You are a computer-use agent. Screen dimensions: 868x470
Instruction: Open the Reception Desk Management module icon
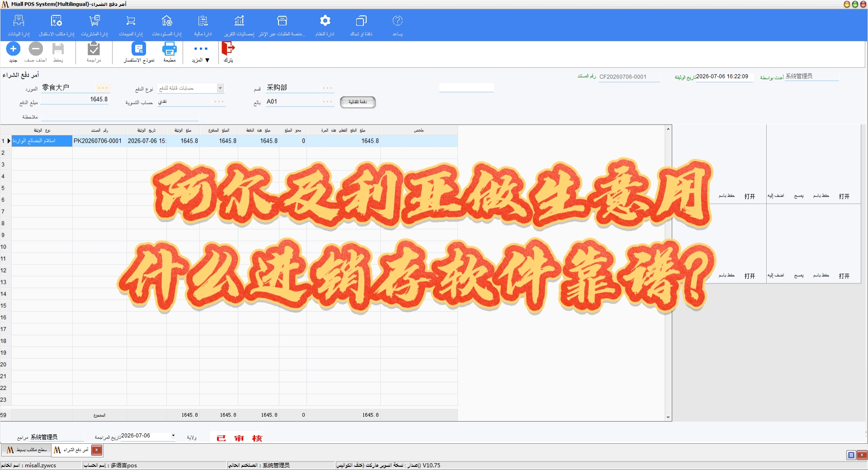[x=56, y=25]
